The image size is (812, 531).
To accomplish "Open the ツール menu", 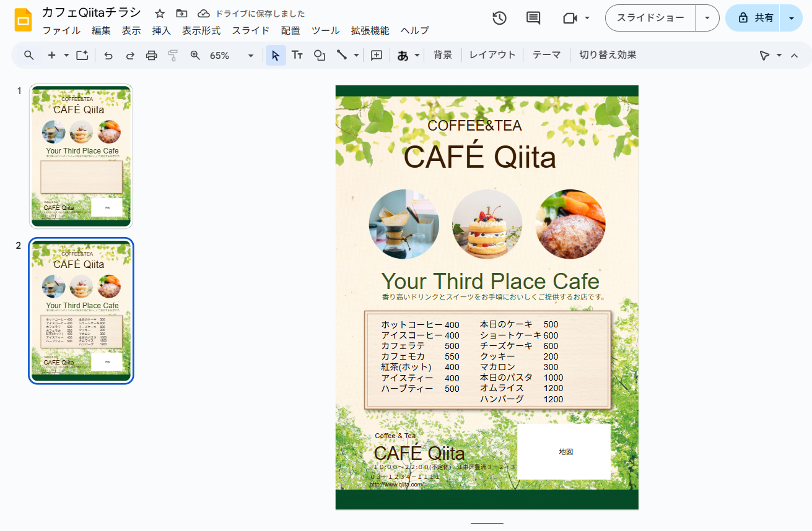I will pyautogui.click(x=325, y=30).
